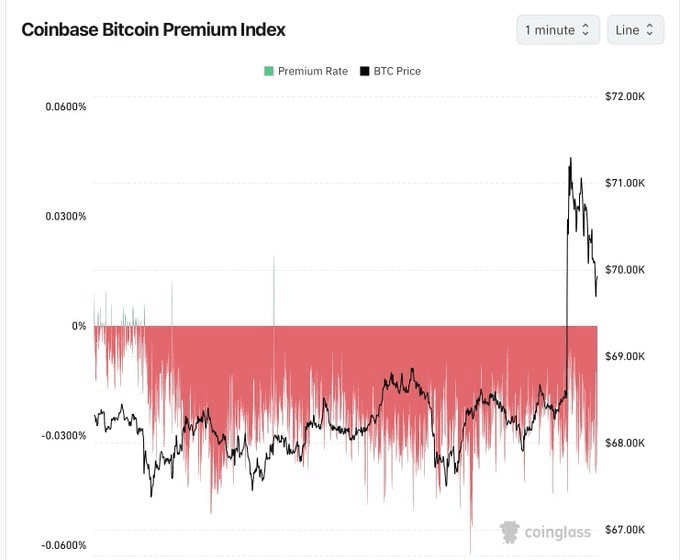680x560 pixels.
Task: Click the $67.00K right axis label
Action: pos(627,530)
